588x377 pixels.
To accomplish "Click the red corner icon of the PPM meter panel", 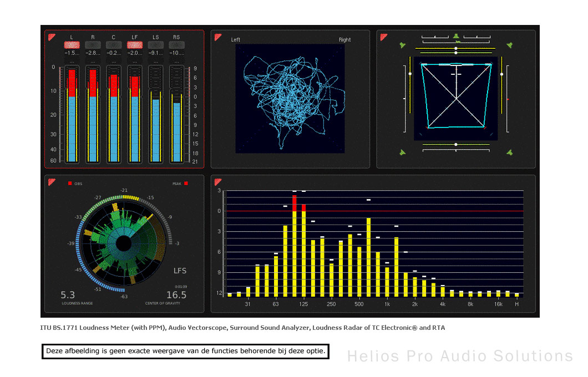I will [52, 38].
